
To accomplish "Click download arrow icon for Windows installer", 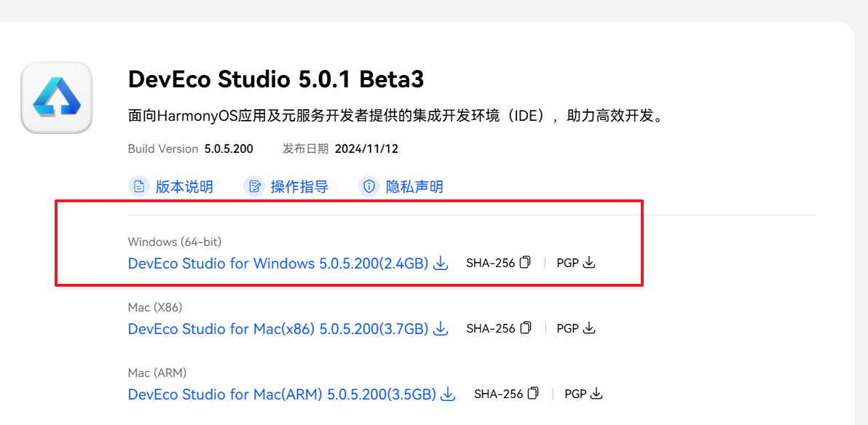I will click(x=441, y=263).
